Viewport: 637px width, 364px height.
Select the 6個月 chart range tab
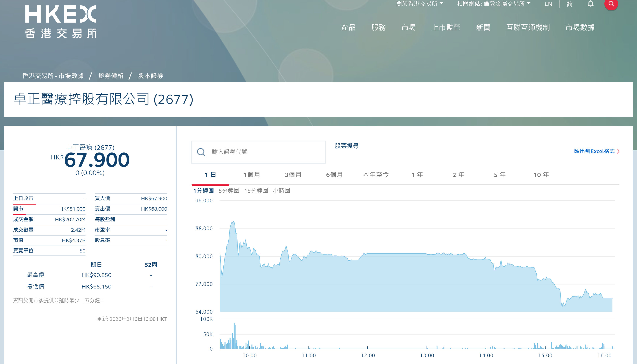[x=334, y=175]
